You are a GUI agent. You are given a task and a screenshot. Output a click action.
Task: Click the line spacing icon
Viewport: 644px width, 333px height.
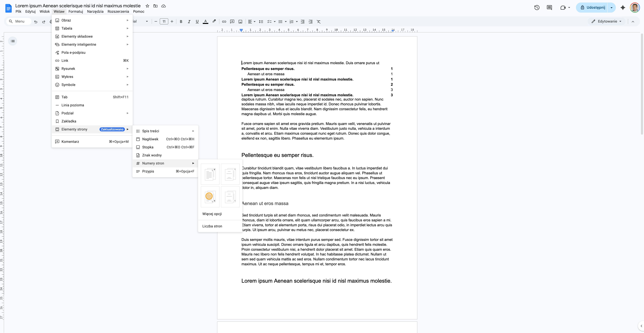[261, 22]
